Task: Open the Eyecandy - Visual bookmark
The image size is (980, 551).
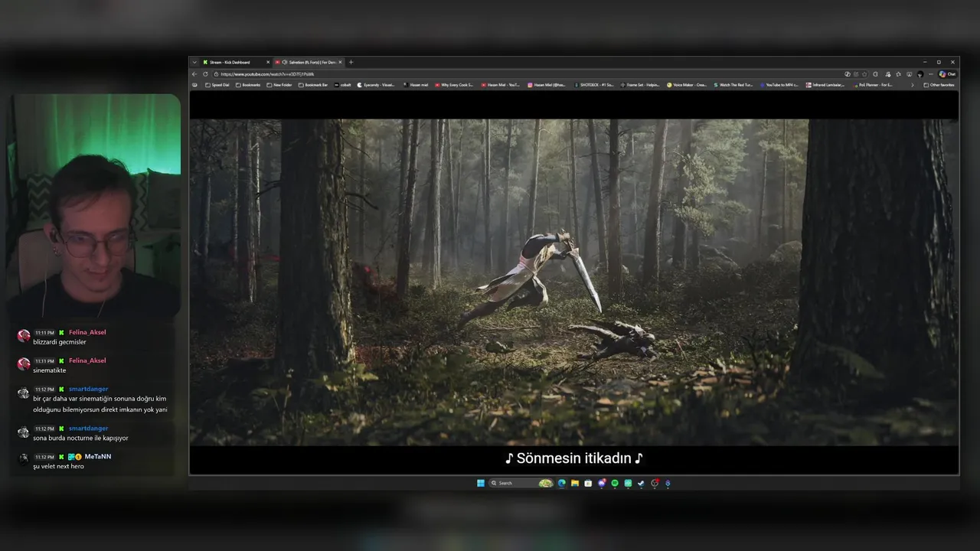Action: click(x=376, y=85)
